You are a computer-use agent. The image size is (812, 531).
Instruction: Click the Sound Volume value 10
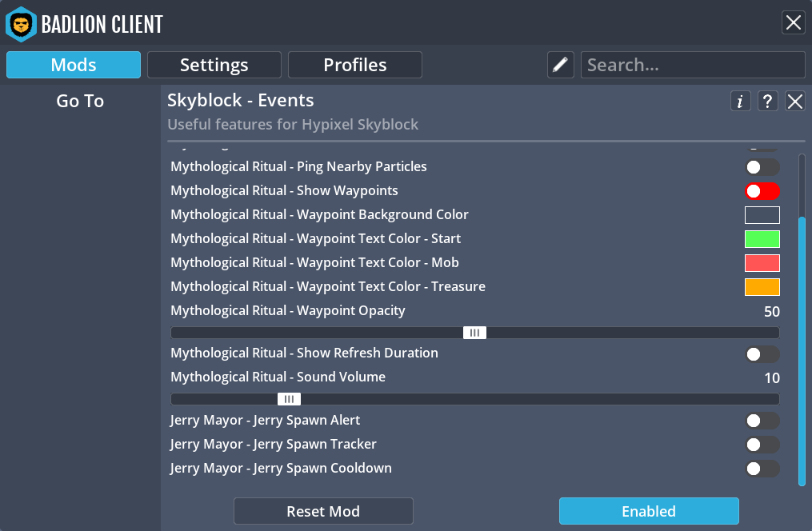[x=772, y=377]
